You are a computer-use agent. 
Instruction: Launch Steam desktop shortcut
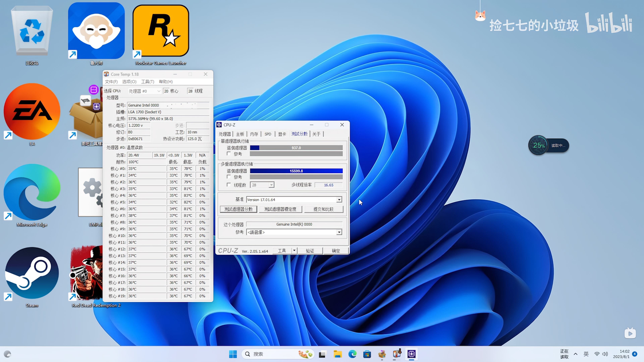(x=32, y=273)
